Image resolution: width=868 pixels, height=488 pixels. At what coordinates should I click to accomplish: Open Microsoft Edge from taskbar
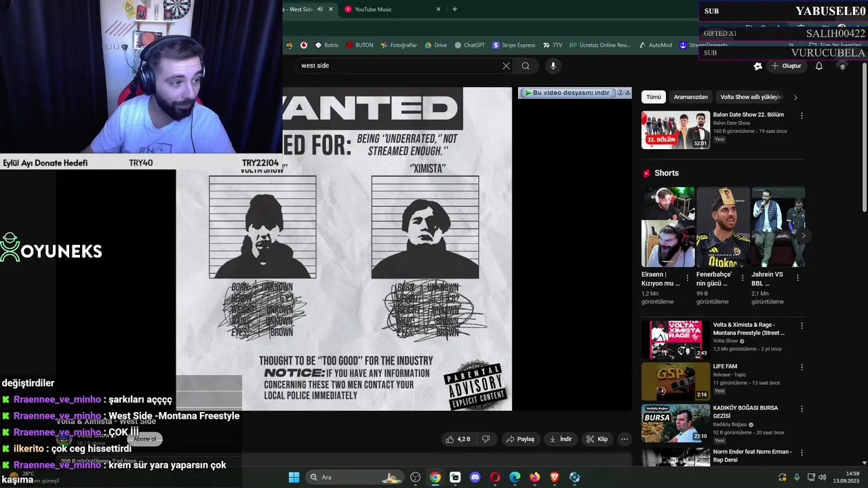pyautogui.click(x=515, y=477)
